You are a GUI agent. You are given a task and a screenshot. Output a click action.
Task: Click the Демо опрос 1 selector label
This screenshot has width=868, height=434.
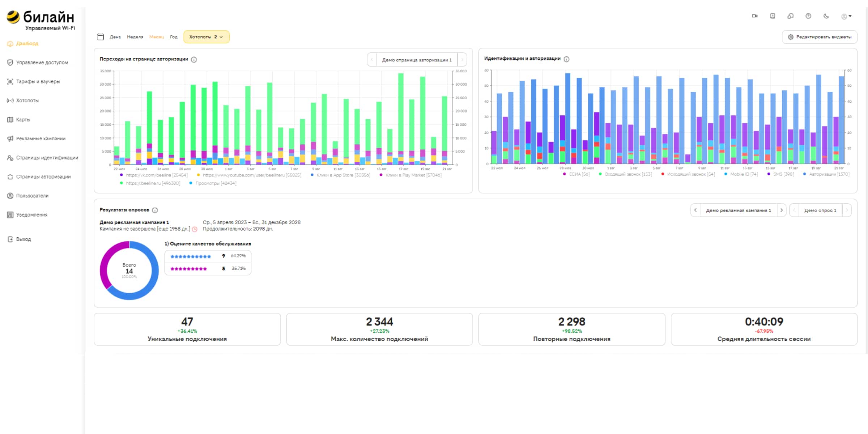(820, 210)
